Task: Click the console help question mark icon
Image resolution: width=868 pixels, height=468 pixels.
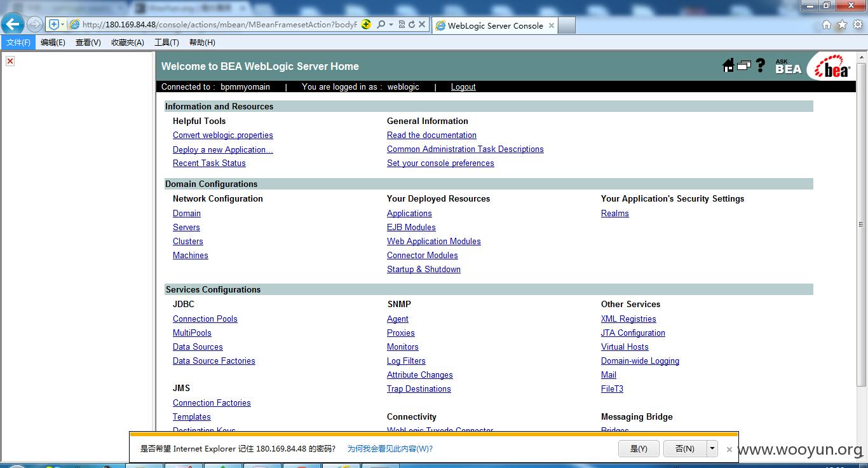Action: [760, 65]
